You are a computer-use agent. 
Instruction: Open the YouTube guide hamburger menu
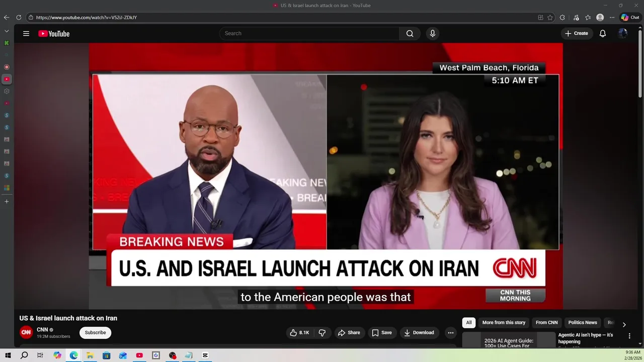pos(26,34)
